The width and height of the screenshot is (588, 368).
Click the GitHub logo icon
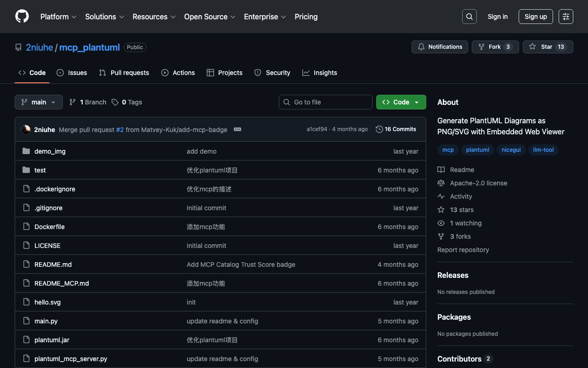[22, 17]
